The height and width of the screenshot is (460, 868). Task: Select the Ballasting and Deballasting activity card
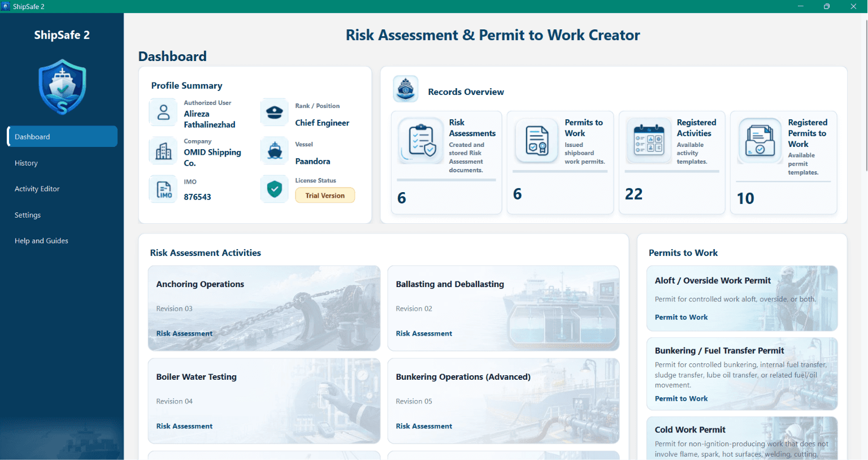point(504,308)
